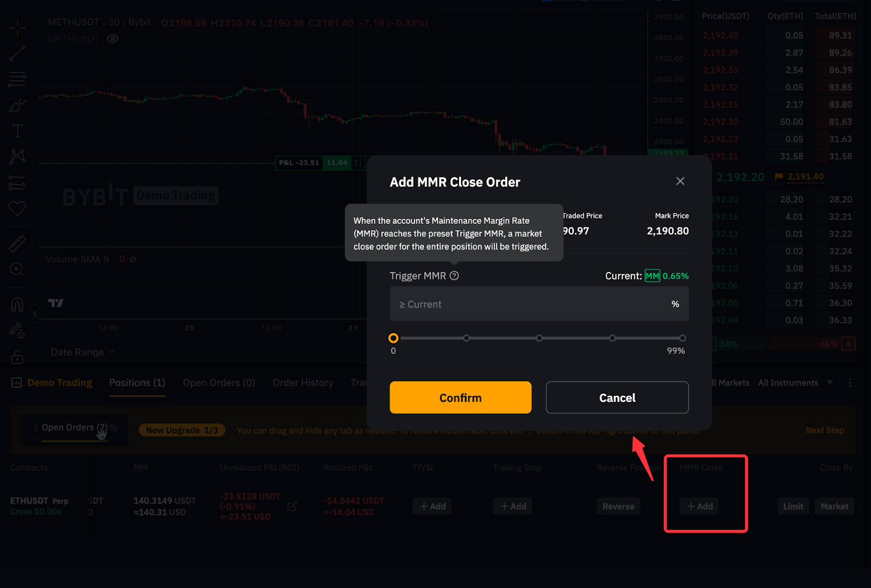Viewport: 871px width, 588px height.
Task: Select the brush drawing tool
Action: [17, 105]
